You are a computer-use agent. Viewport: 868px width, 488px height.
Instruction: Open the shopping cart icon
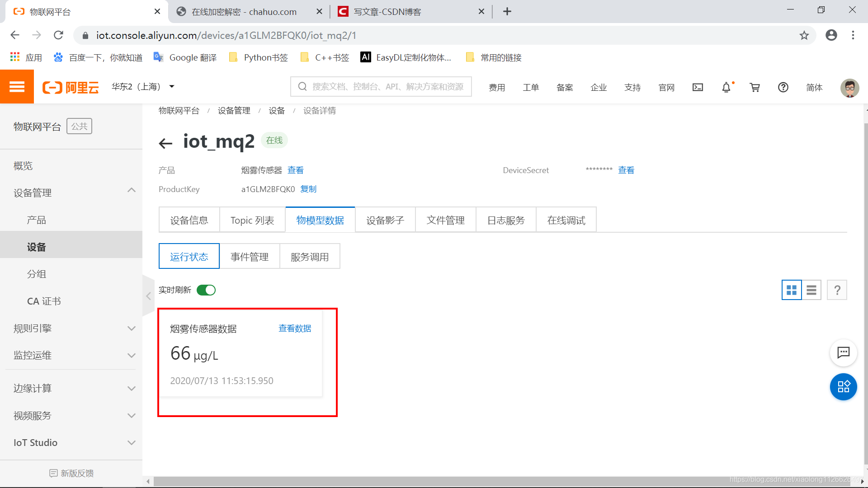click(x=755, y=87)
